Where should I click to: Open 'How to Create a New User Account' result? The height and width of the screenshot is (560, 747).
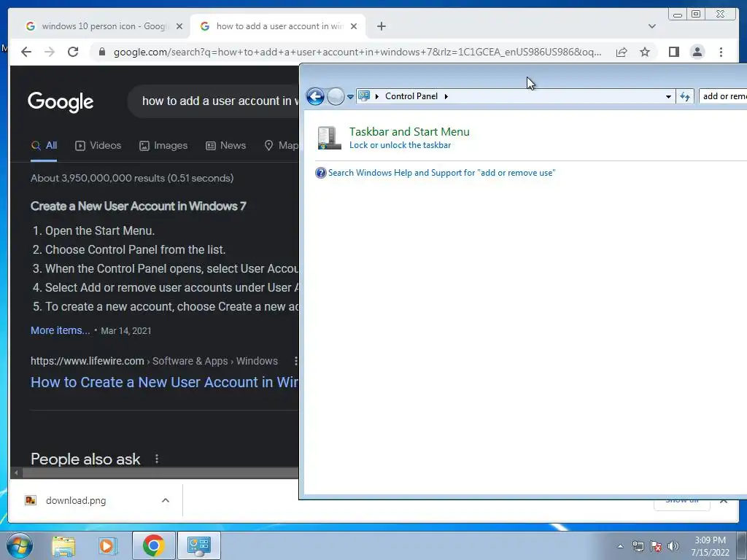tap(164, 382)
